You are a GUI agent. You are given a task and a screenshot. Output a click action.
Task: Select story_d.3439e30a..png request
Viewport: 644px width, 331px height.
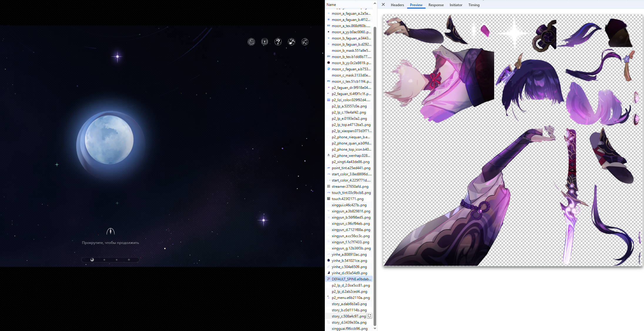coord(349,322)
